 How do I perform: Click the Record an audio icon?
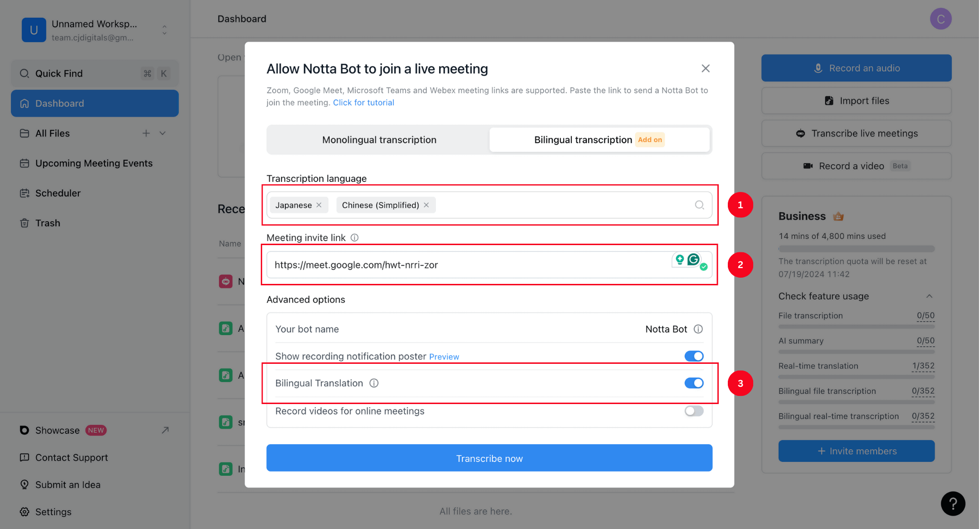(817, 67)
